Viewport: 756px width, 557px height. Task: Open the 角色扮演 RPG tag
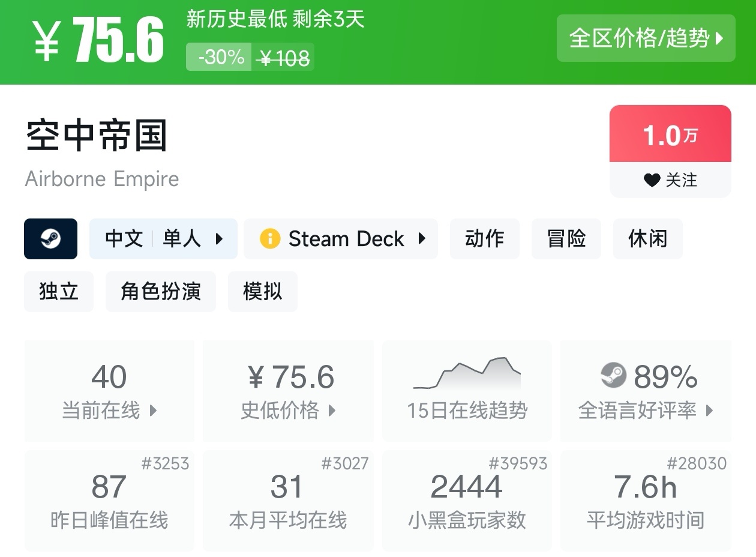160,292
